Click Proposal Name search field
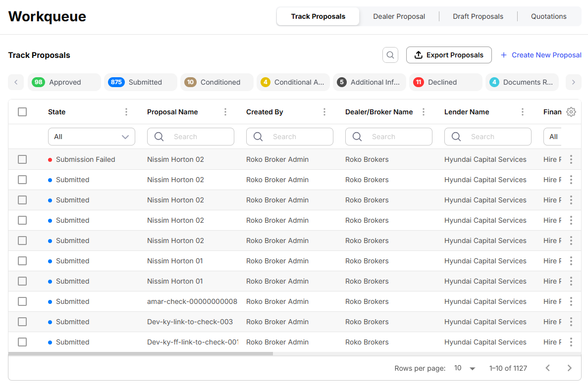588x392 pixels. (x=191, y=137)
